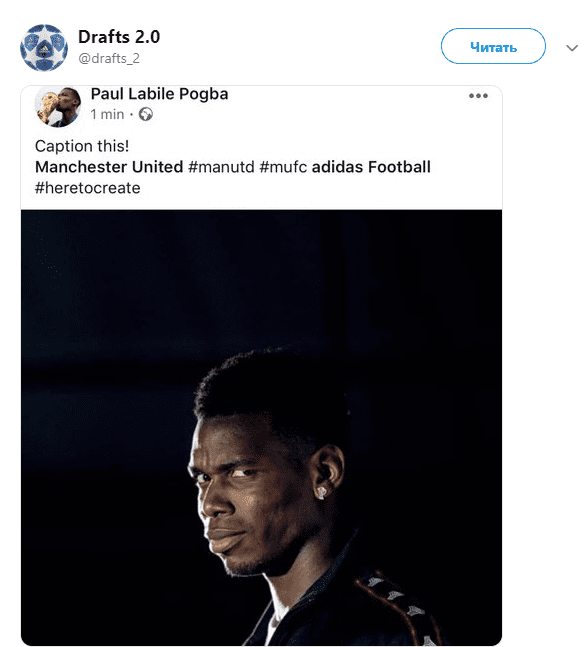The height and width of the screenshot is (647, 588).
Task: Click the 1 min timestamp
Action: (107, 114)
